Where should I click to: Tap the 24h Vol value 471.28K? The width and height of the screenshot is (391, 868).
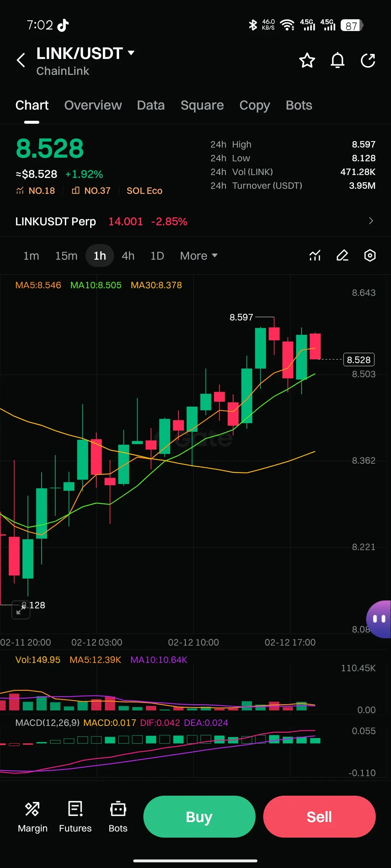(x=358, y=172)
